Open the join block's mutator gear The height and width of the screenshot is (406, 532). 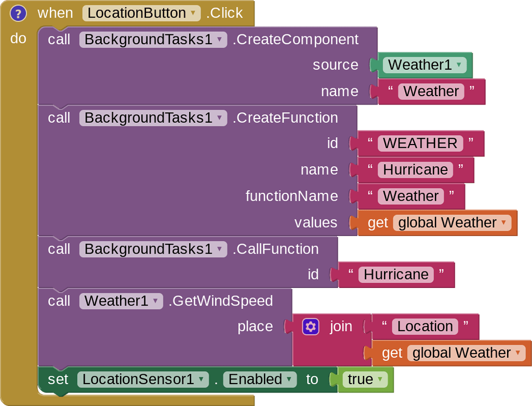pyautogui.click(x=310, y=326)
